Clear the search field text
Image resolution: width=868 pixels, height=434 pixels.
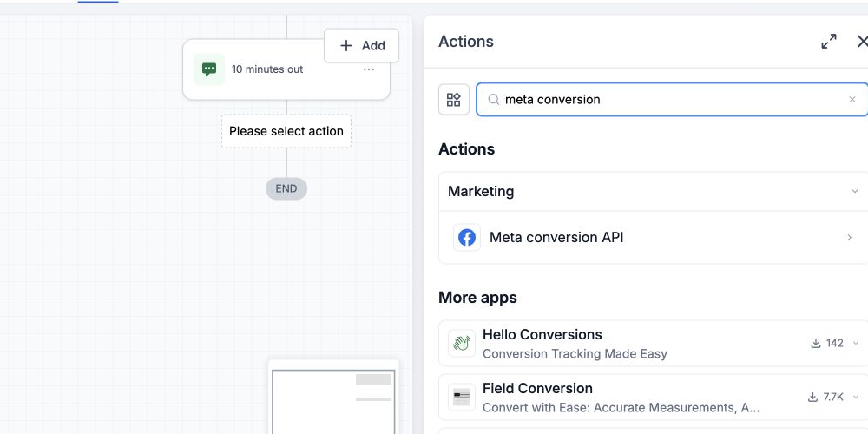click(852, 100)
